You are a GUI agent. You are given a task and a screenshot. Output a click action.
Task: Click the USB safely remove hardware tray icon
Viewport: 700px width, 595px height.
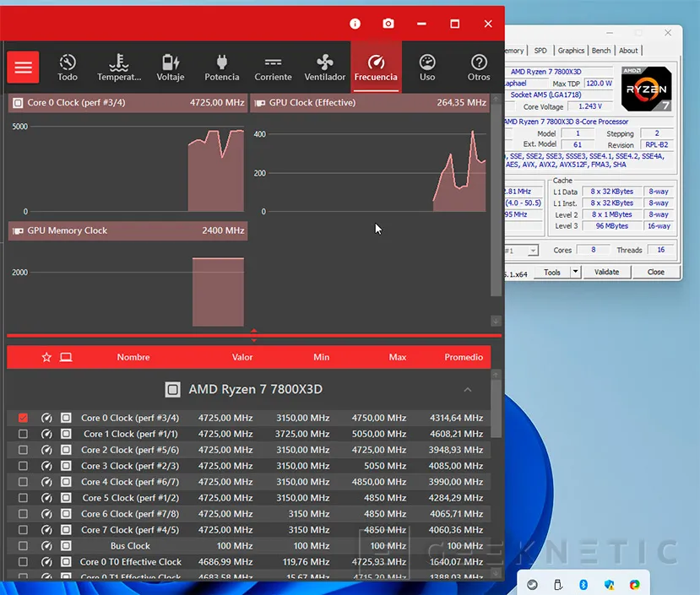[557, 584]
